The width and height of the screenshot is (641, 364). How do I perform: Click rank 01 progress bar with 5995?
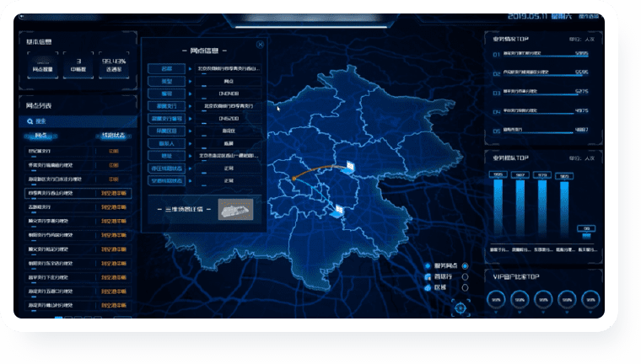pyautogui.click(x=546, y=56)
